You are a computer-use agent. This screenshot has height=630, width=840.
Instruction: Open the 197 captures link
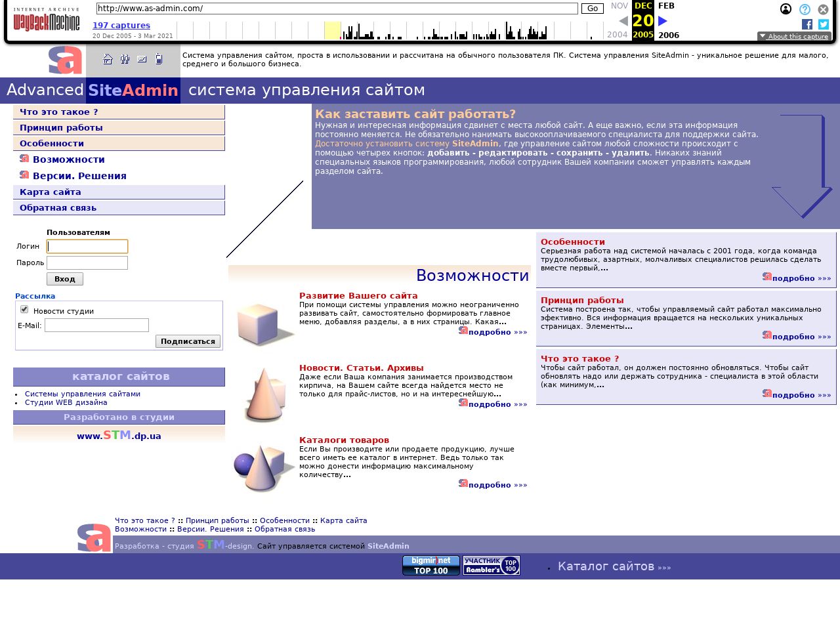(121, 26)
